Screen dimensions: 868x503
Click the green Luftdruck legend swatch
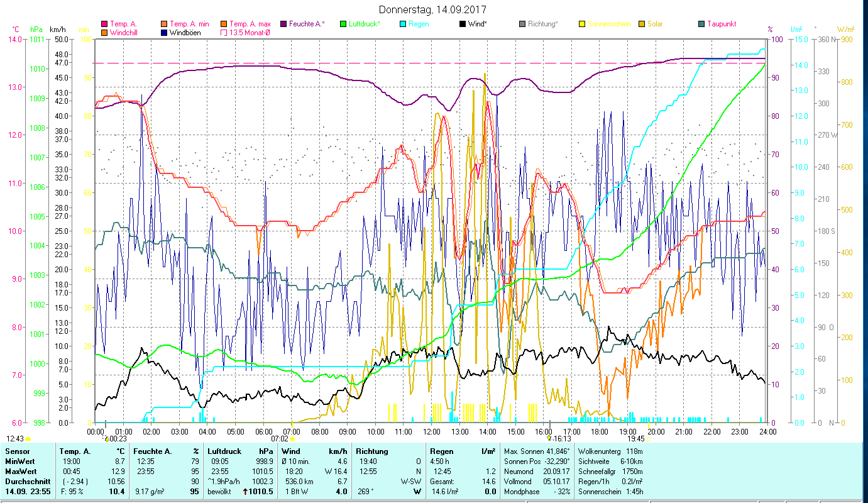343,24
